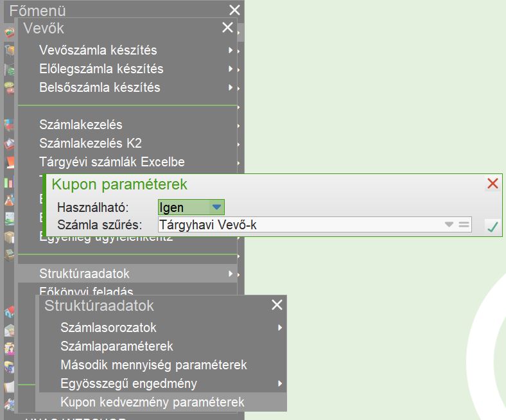506x420 pixels.
Task: Close the Struktúraadatok submenu panel
Action: pos(277,305)
